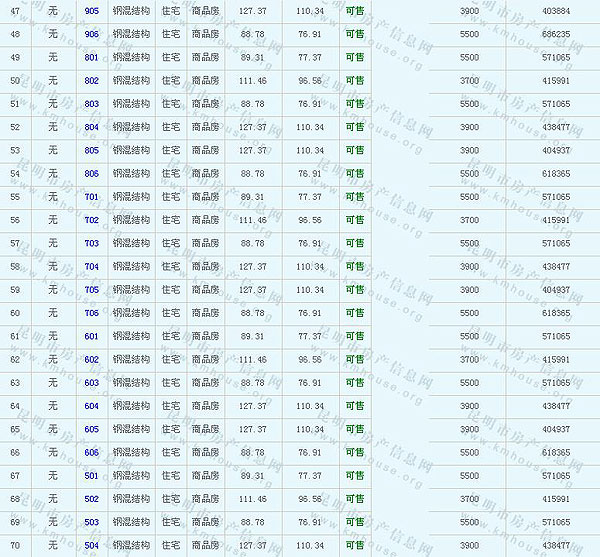This screenshot has width=600, height=557.
Task: Click row number 62 cell
Action: pos(15,360)
